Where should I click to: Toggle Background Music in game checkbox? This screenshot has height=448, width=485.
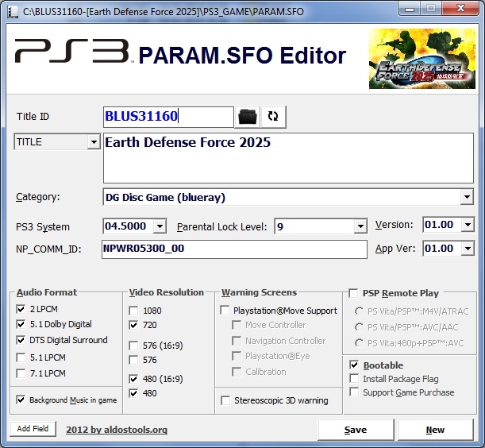click(x=21, y=400)
